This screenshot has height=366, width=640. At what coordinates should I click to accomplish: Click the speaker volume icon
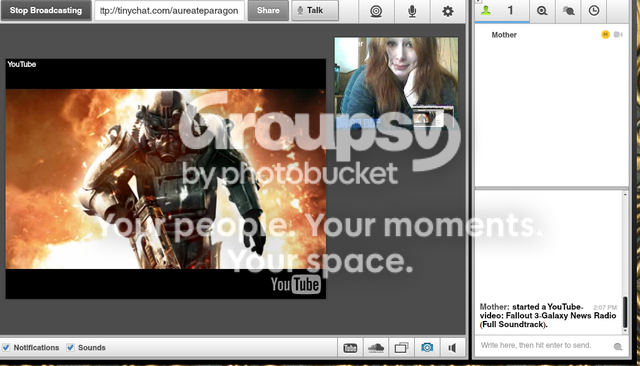[x=452, y=348]
